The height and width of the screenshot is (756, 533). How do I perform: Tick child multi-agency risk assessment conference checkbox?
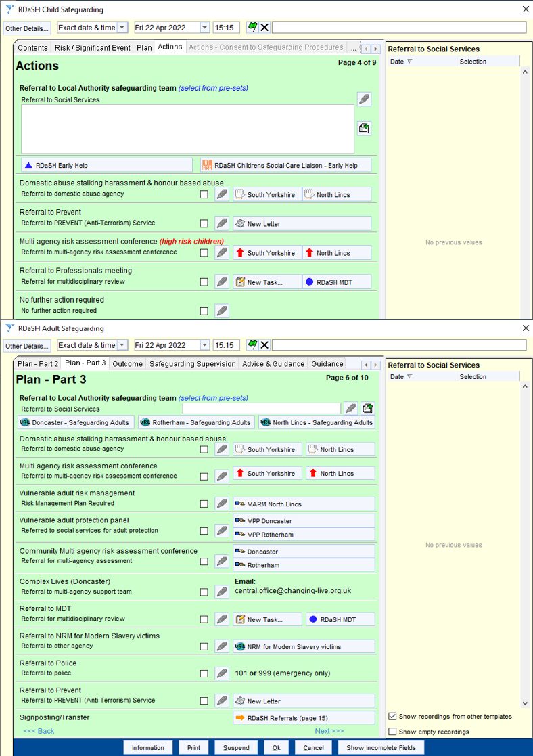[x=204, y=252]
